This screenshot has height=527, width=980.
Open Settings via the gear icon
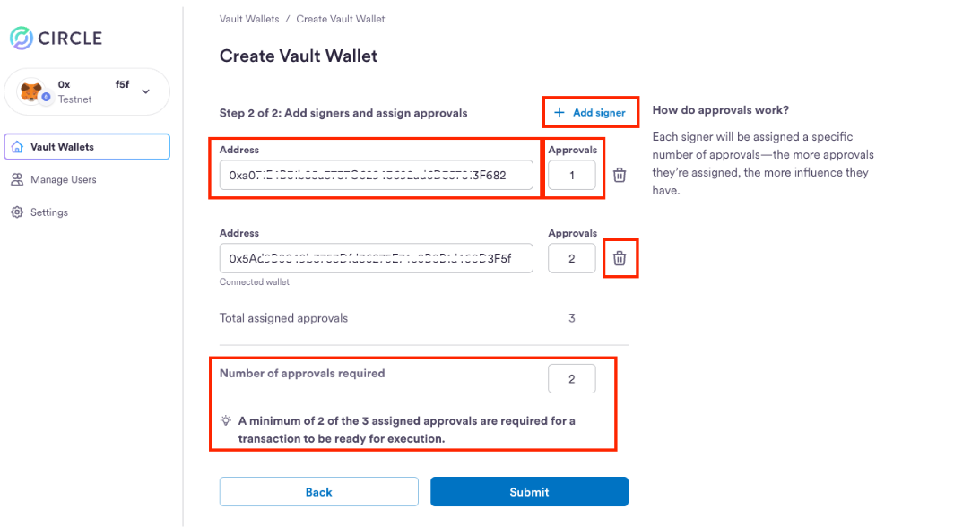click(17, 212)
